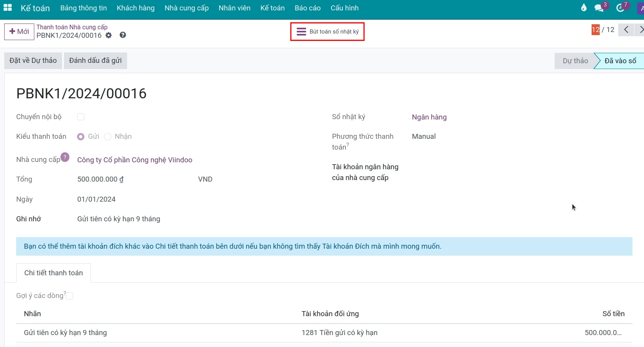Go to previous record with left arrow
Viewport: 644px width, 347px height.
click(x=626, y=30)
